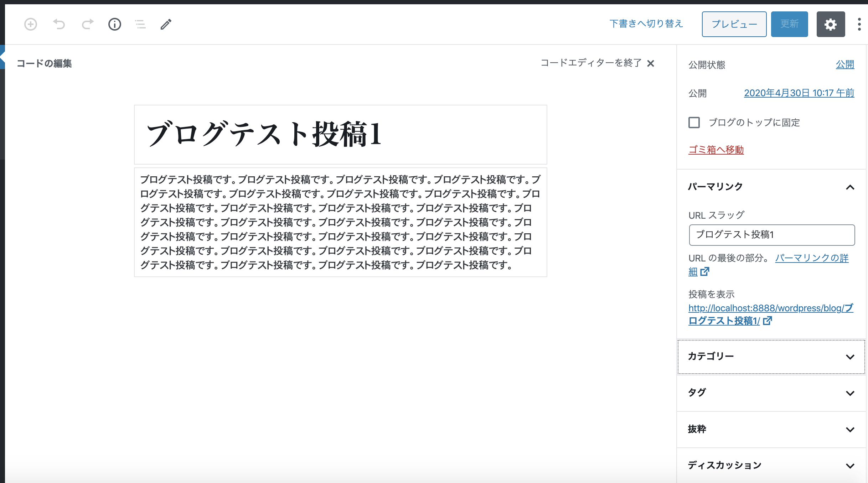The width and height of the screenshot is (868, 483).
Task: Click the URL スラッグ input field
Action: (x=771, y=235)
